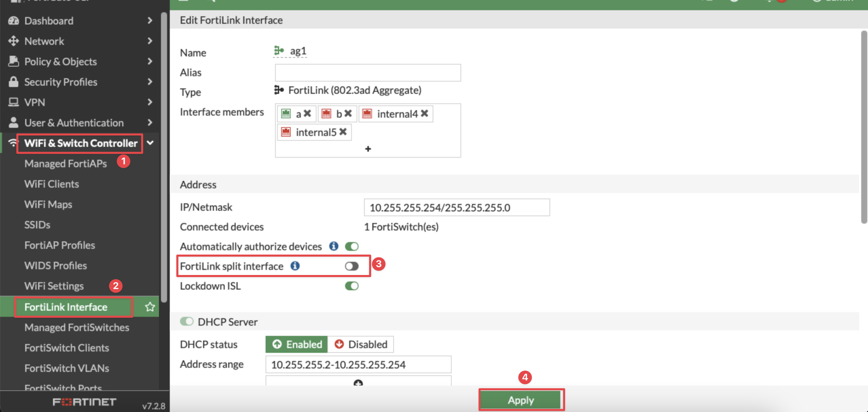
Task: Click the Network cross-arrows icon
Action: tap(14, 41)
